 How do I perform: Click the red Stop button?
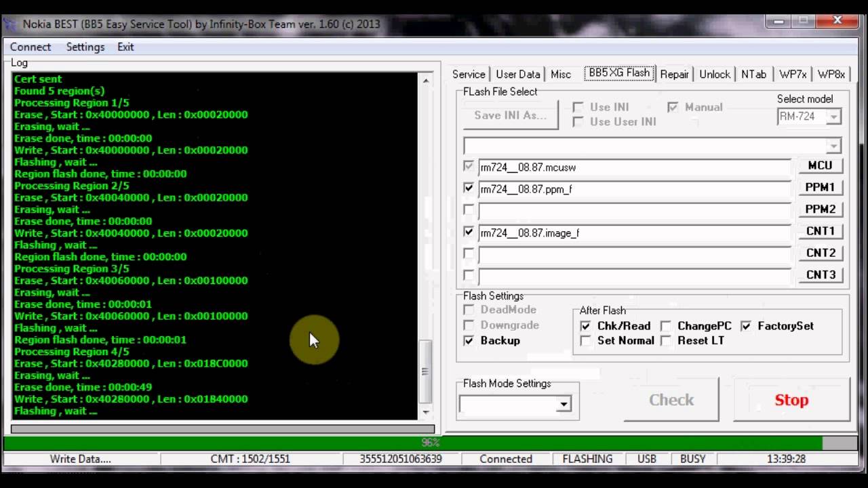tap(791, 400)
